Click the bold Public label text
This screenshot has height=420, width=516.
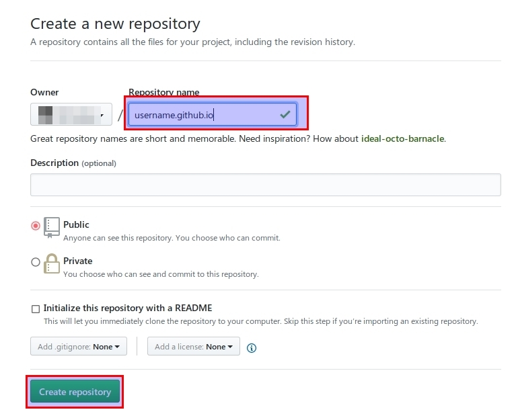click(x=76, y=224)
